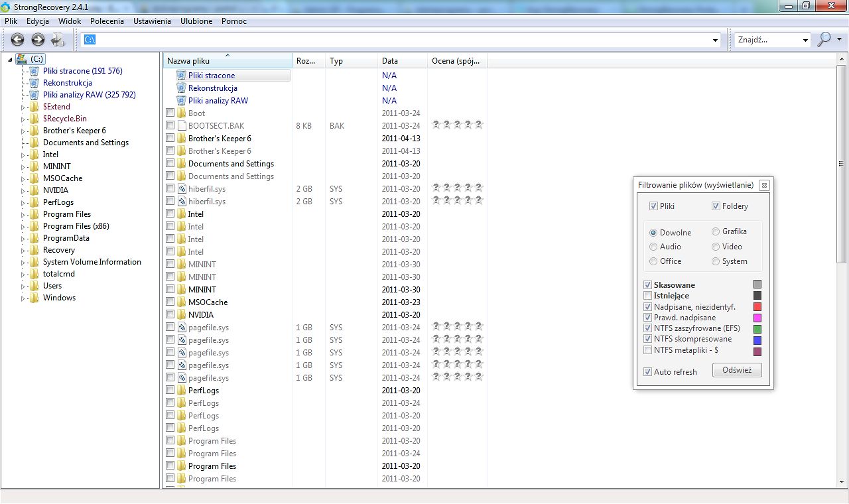Image resolution: width=849 pixels, height=504 pixels.
Task: Select the Grafika radio button
Action: tap(716, 232)
